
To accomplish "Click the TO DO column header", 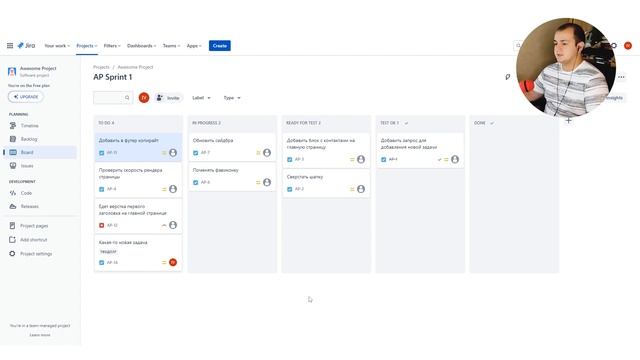I will coord(106,123).
